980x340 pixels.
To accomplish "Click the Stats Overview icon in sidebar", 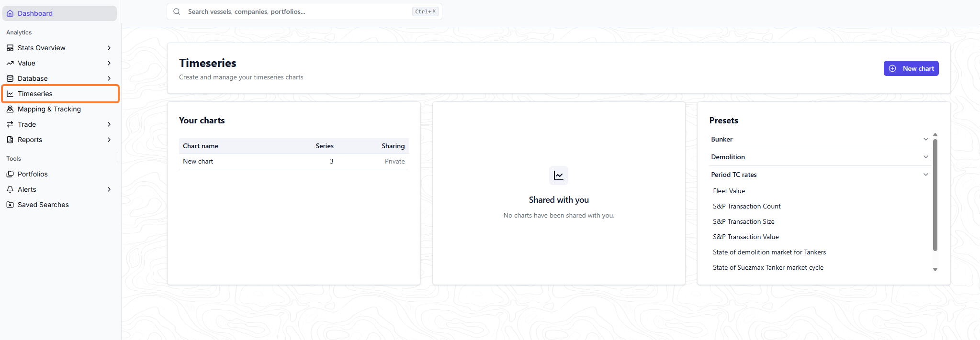I will point(10,48).
